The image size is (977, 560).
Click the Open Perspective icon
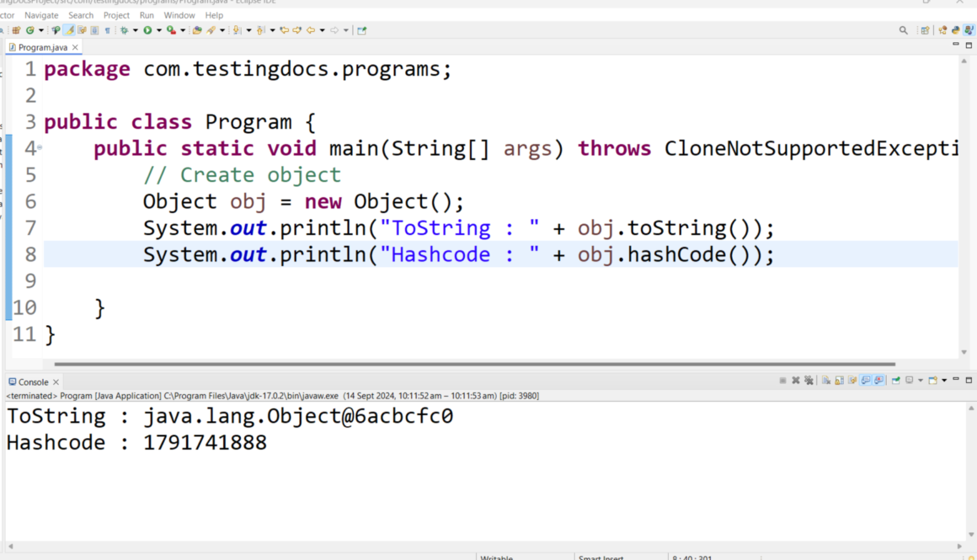(x=925, y=30)
